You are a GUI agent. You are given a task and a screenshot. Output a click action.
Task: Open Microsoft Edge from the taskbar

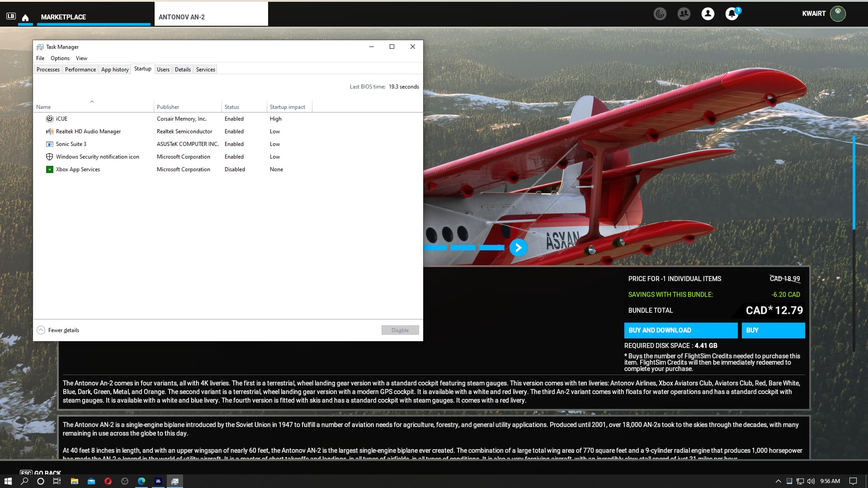(142, 481)
